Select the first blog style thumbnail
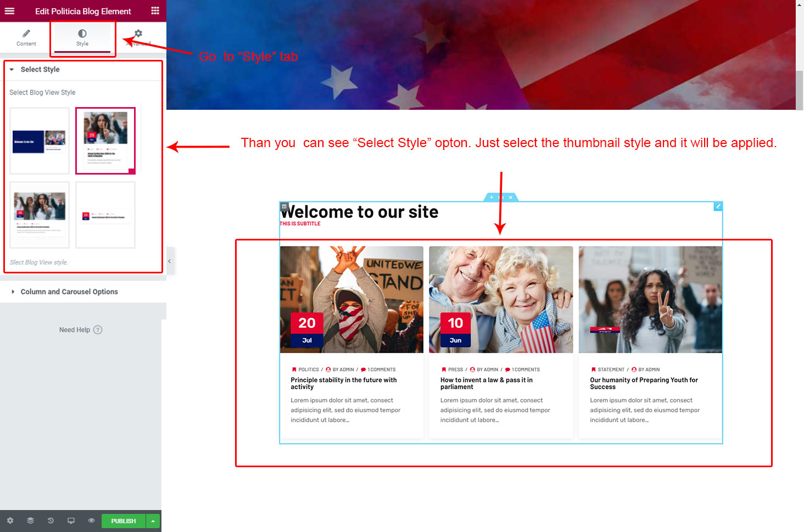Viewport: 804px width, 532px height. point(40,141)
